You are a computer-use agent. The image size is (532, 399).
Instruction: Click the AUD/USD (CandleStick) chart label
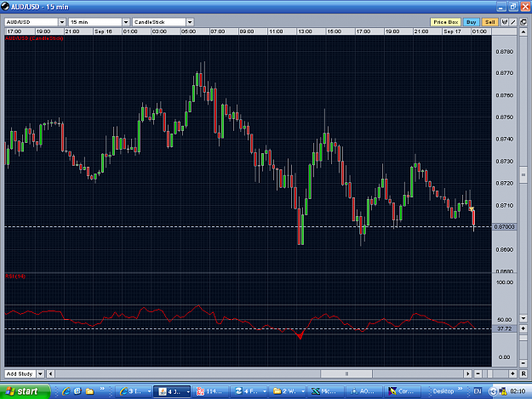pyautogui.click(x=34, y=38)
